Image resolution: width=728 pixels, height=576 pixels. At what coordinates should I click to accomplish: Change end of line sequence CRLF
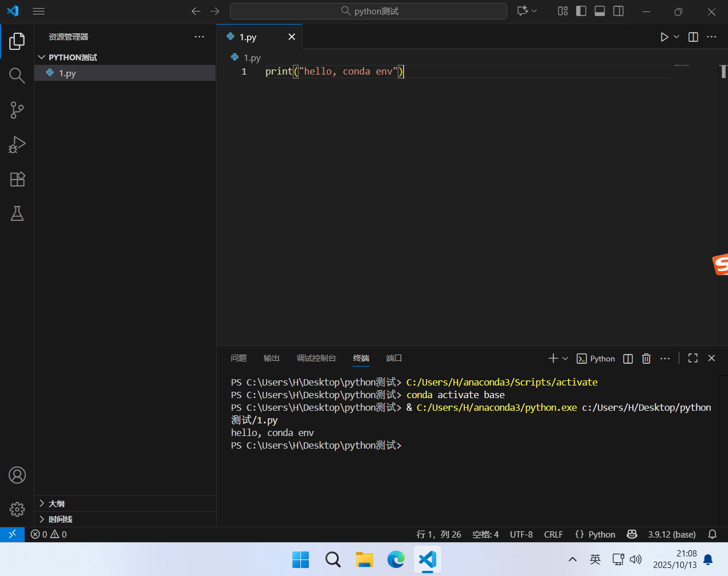click(553, 534)
